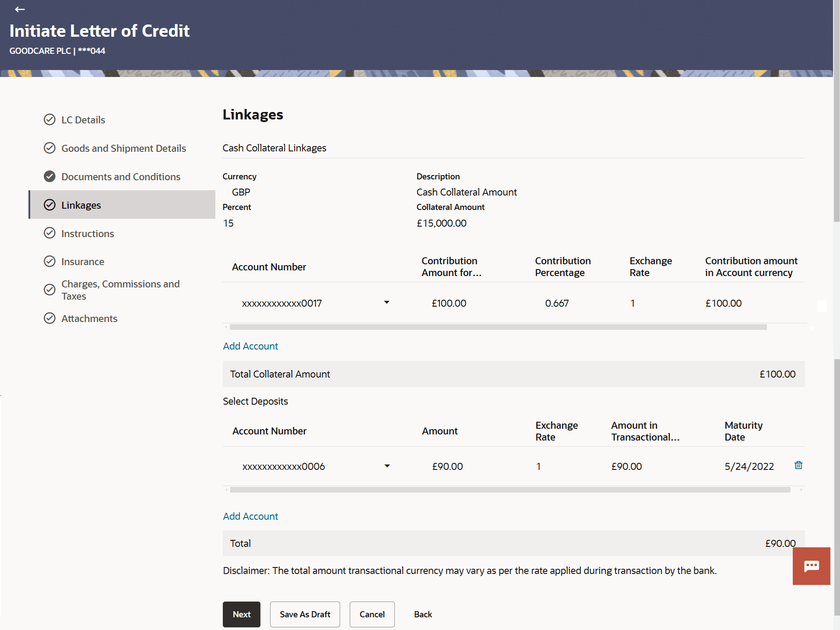This screenshot has width=840, height=630.
Task: Cancel the letter of credit initiation
Action: click(372, 614)
